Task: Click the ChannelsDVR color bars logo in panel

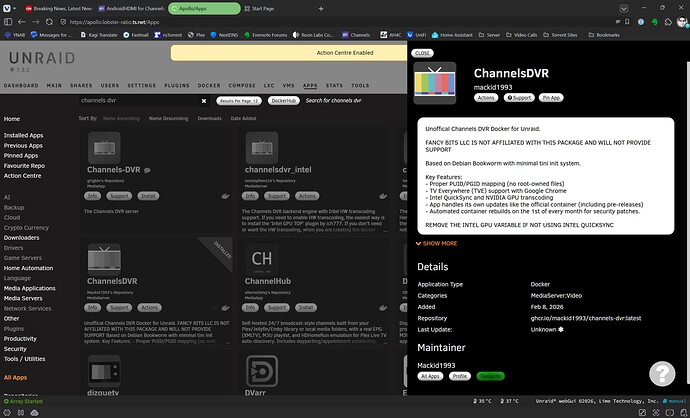Action: 435,83
